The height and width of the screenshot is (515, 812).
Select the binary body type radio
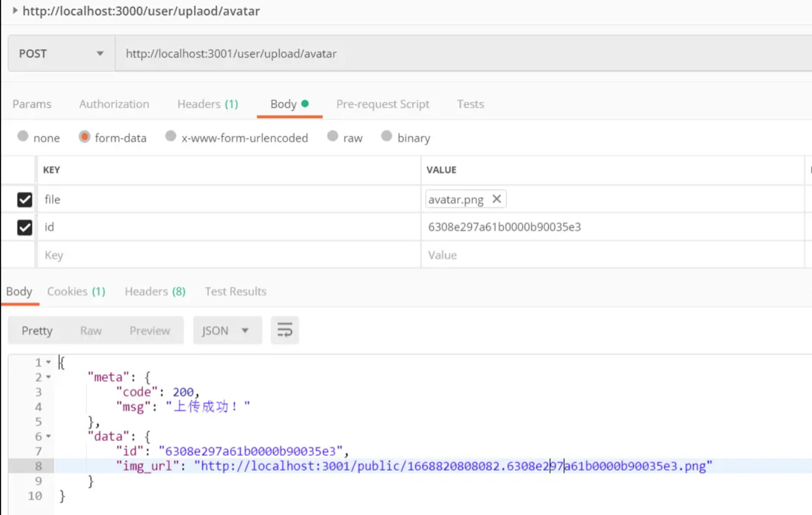click(386, 136)
